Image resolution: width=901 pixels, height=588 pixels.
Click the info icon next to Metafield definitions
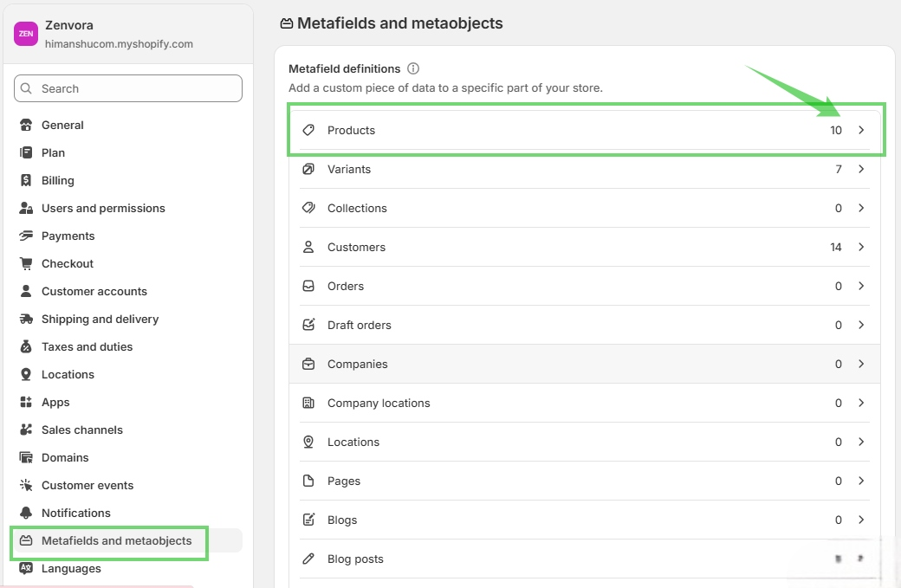[415, 68]
